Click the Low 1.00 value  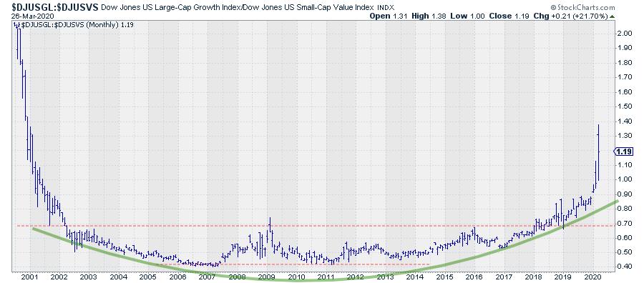click(x=468, y=16)
